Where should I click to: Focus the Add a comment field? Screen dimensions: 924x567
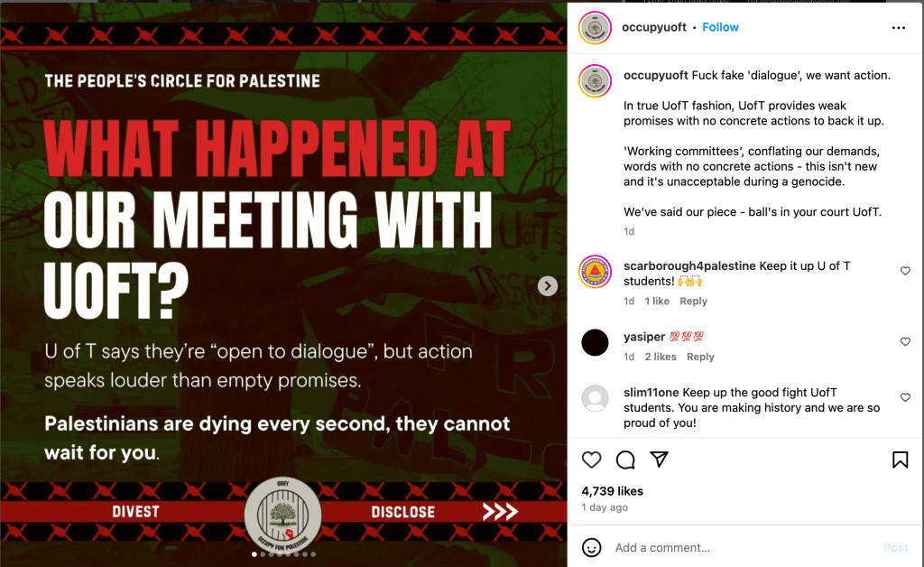tap(743, 547)
